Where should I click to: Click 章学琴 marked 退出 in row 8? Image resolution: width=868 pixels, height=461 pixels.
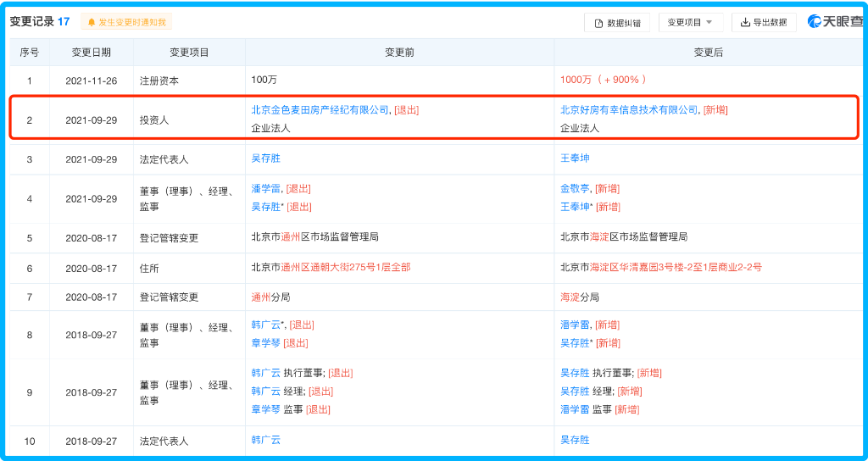click(x=265, y=343)
